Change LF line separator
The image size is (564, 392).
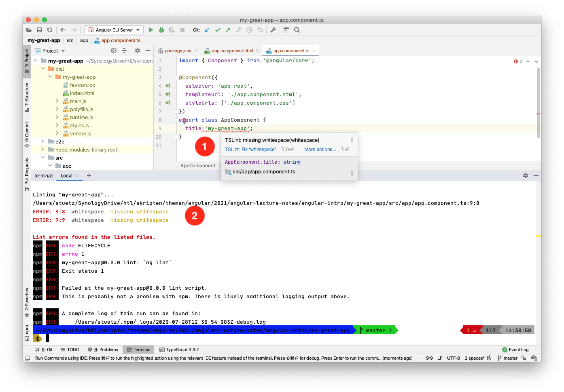coord(440,358)
